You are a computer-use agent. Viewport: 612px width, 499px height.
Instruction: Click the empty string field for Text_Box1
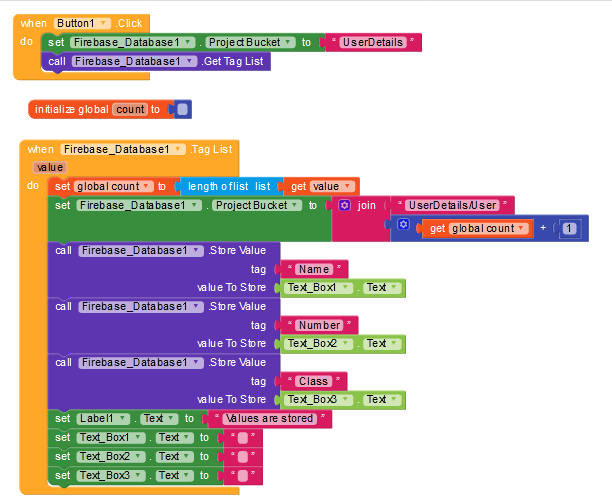coord(243,438)
